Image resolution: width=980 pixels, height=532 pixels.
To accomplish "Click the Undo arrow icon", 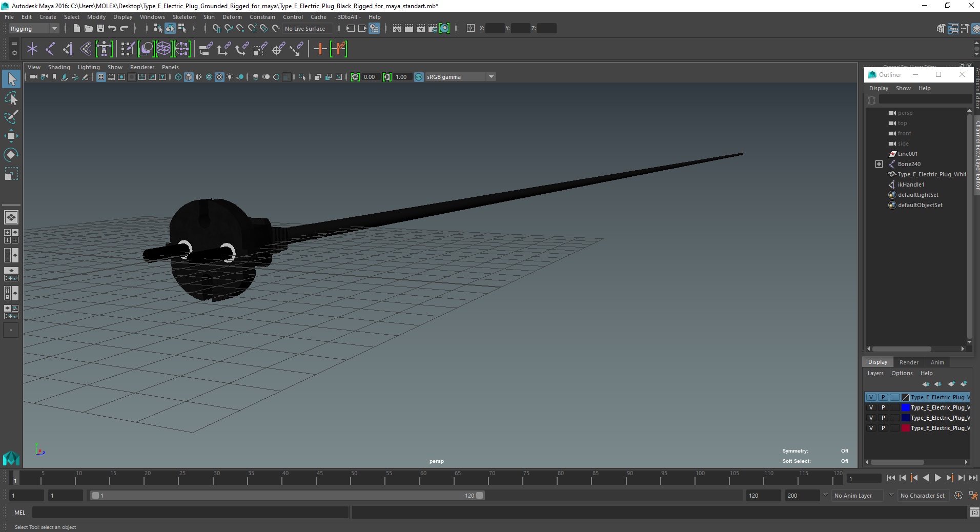I will [x=112, y=28].
